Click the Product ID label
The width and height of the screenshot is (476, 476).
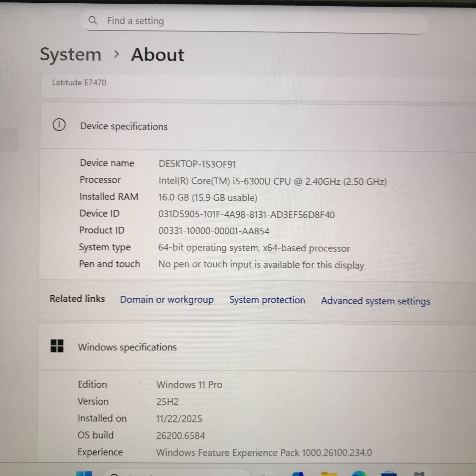102,230
